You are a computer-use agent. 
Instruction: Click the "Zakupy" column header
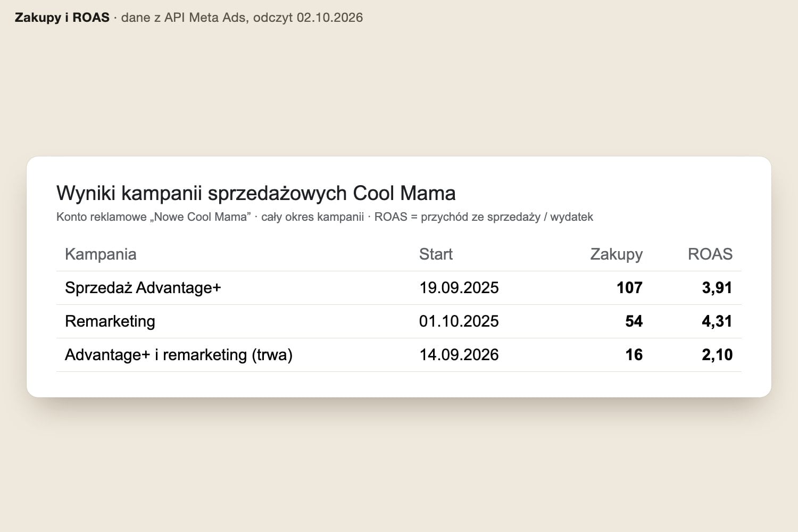616,254
